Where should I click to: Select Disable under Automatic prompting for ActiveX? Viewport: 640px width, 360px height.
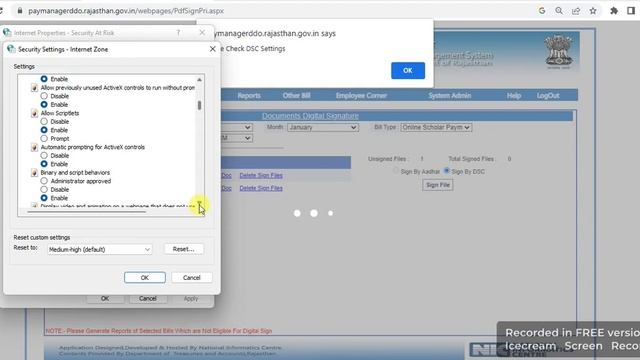pos(44,156)
